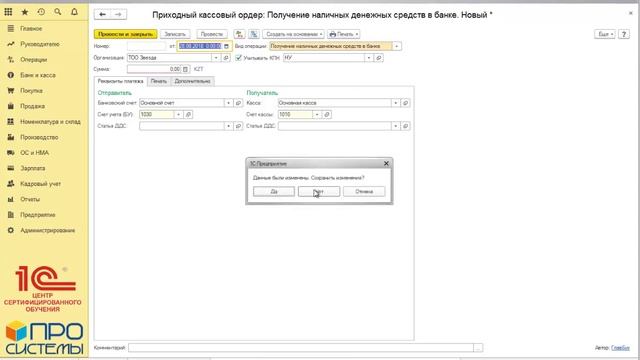
Task: Expand the Счет учета (БУ) dropdown arrow
Action: coord(178,114)
